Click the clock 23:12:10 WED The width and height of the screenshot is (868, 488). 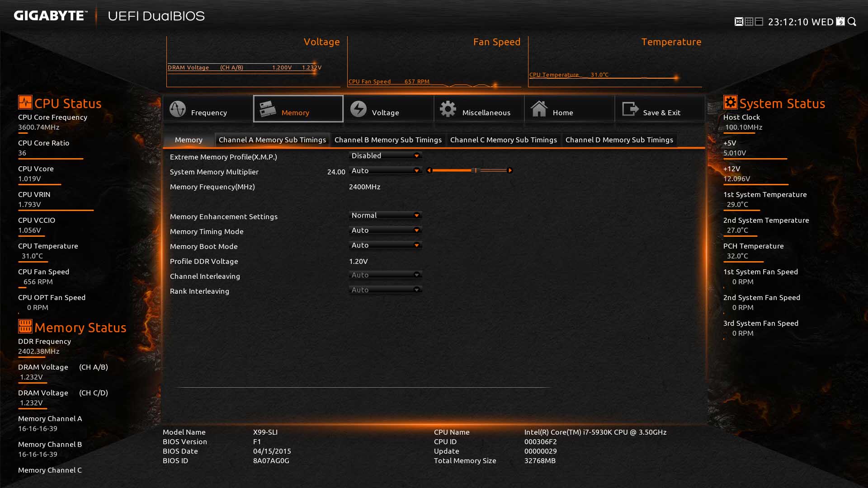coord(801,22)
